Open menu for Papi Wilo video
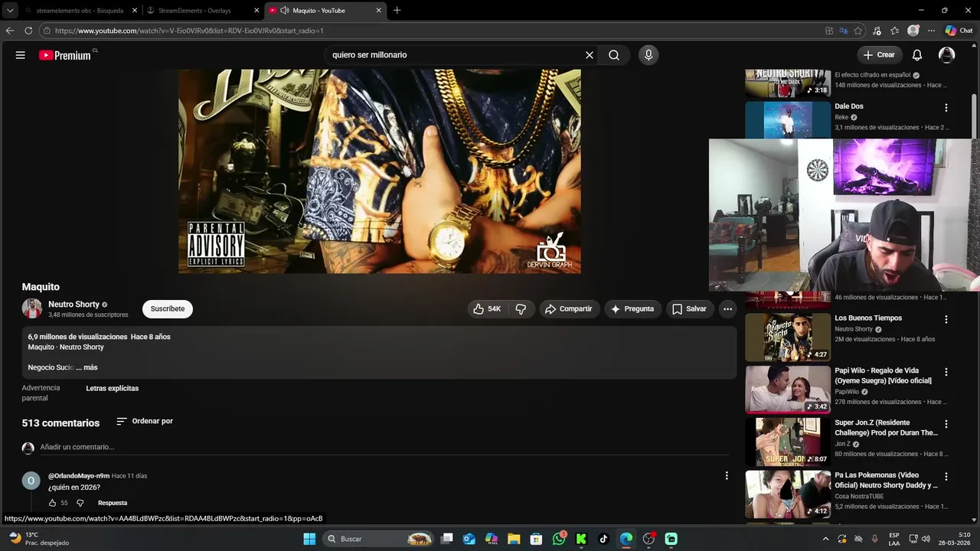980x551 pixels. tap(946, 372)
